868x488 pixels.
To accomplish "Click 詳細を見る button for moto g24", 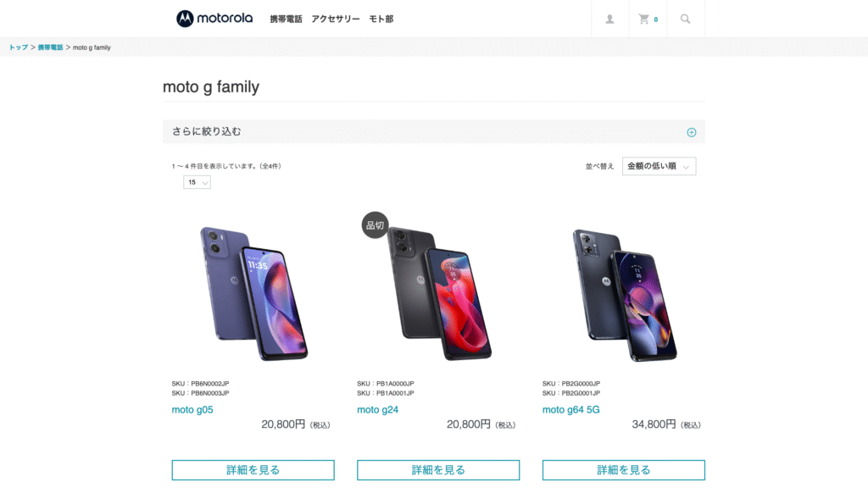I will point(438,469).
